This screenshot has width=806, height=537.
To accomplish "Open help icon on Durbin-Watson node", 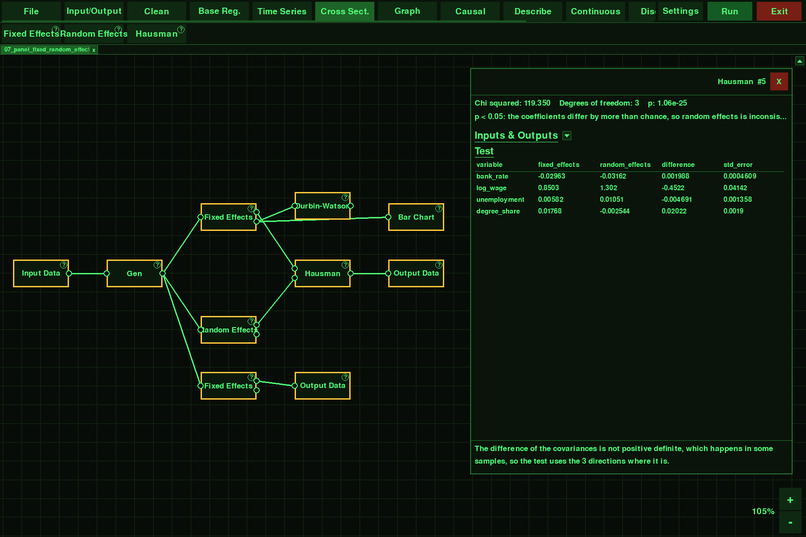I will 345,198.
